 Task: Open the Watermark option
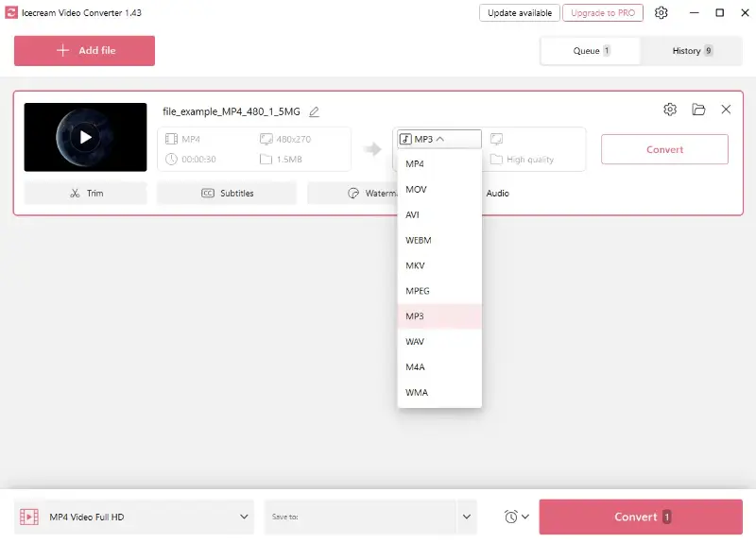click(352, 194)
